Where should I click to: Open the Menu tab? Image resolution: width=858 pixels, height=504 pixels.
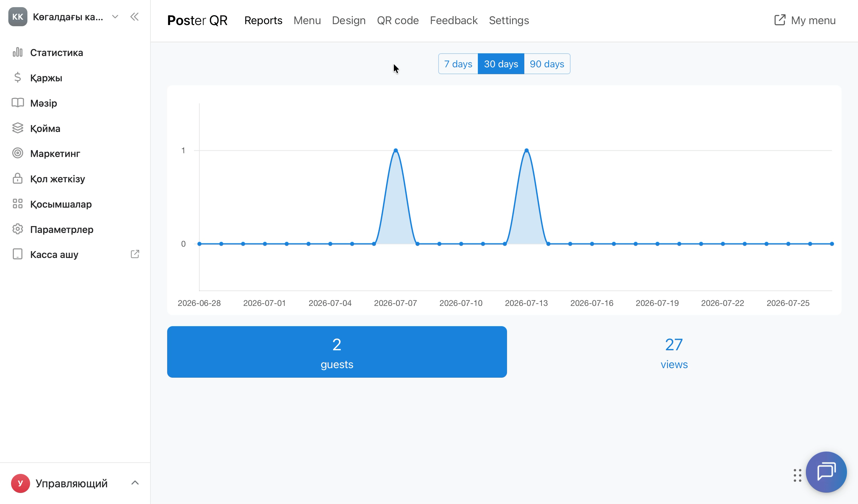[307, 21]
